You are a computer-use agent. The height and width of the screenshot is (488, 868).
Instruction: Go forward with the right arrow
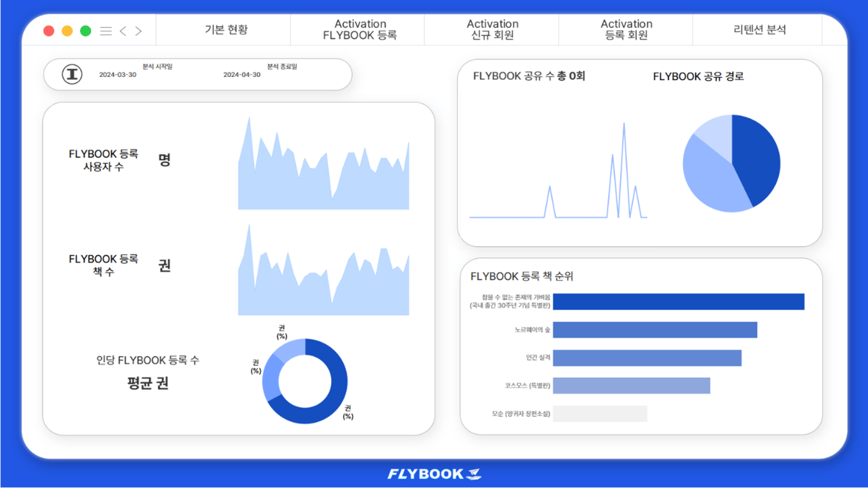pos(139,31)
